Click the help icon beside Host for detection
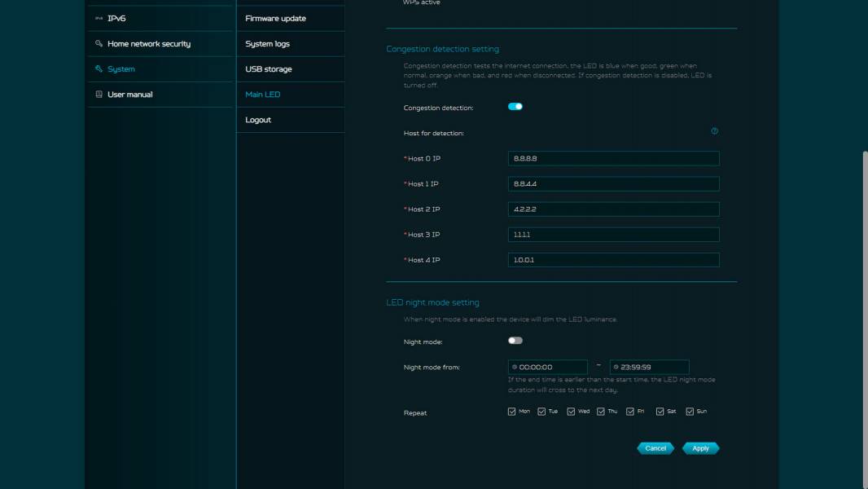868x489 pixels. [x=715, y=131]
